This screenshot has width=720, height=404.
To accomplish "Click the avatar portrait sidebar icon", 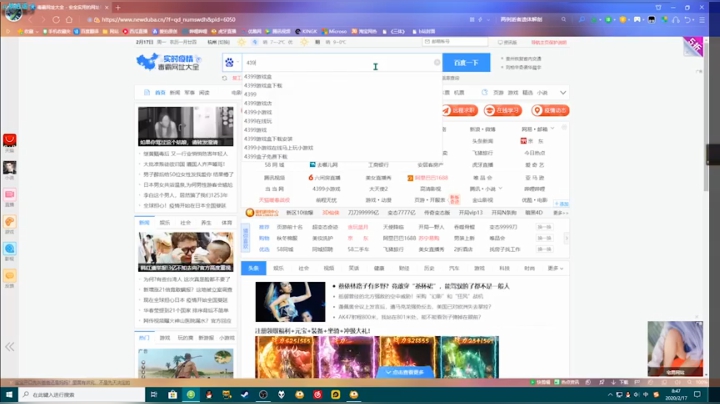I will click(x=10, y=167).
